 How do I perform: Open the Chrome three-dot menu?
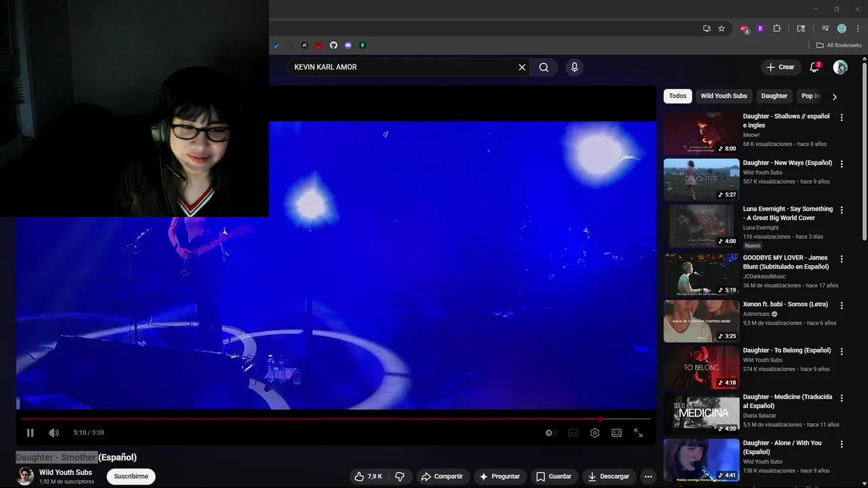[x=858, y=28]
